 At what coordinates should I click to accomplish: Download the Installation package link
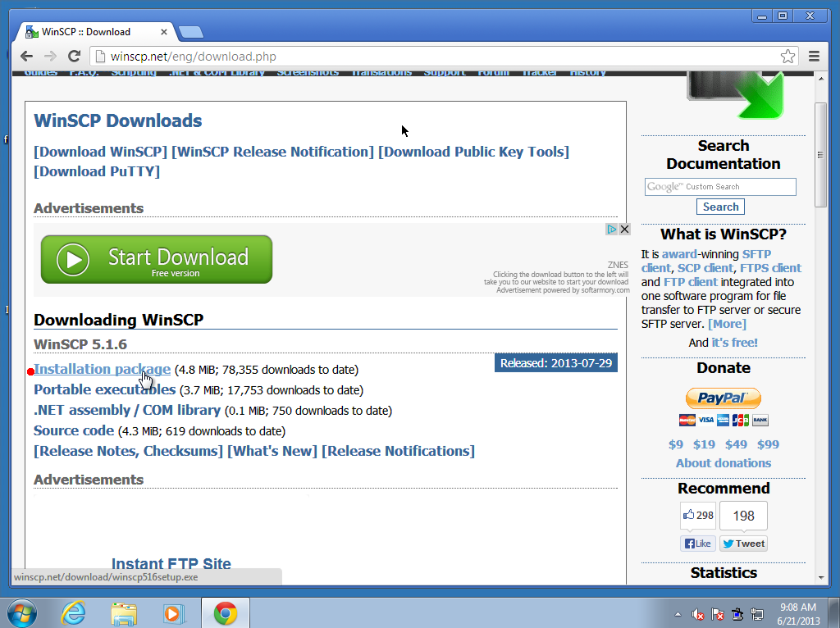click(x=102, y=370)
